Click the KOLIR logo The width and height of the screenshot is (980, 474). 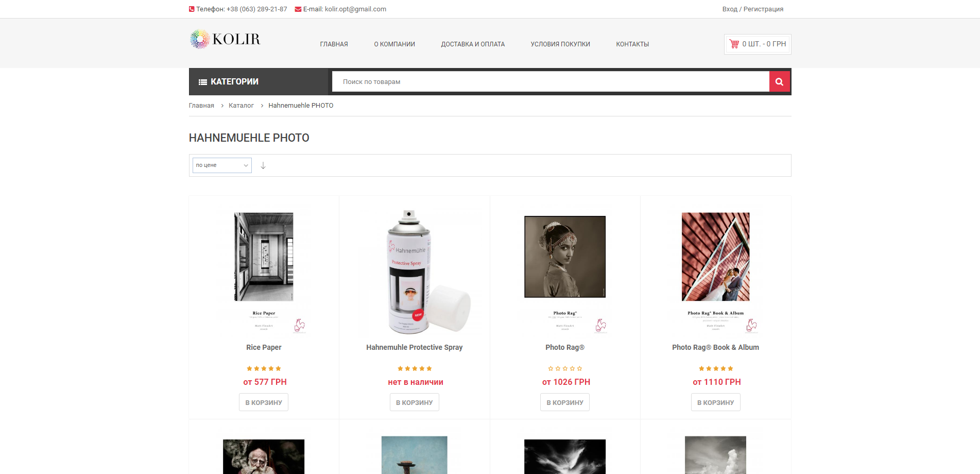[x=225, y=39]
